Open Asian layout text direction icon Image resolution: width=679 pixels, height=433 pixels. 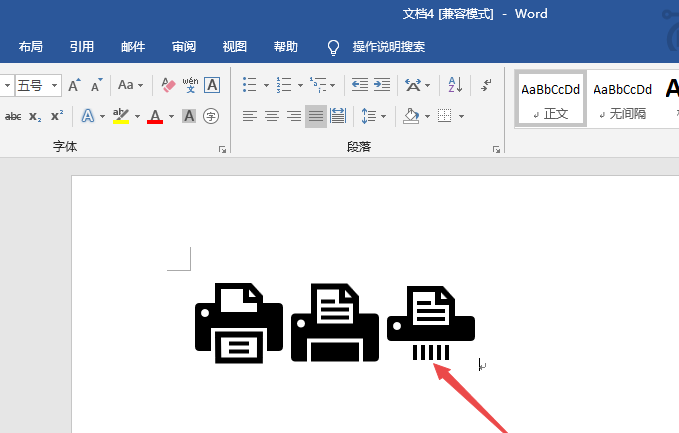point(413,85)
